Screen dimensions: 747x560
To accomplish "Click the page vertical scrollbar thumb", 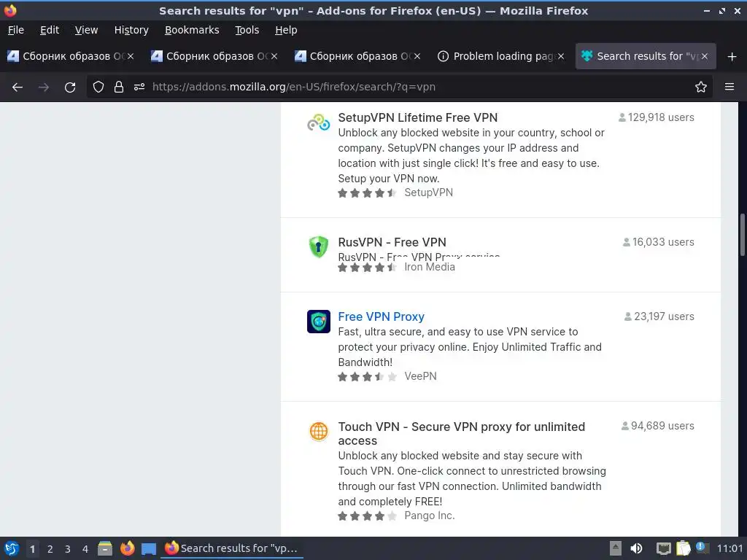I will pos(742,236).
